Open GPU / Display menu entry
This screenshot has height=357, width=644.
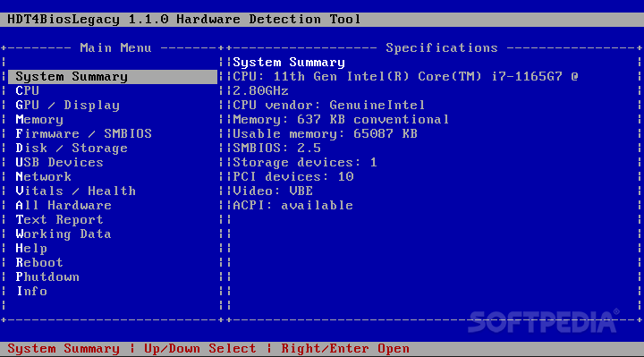pyautogui.click(x=68, y=106)
